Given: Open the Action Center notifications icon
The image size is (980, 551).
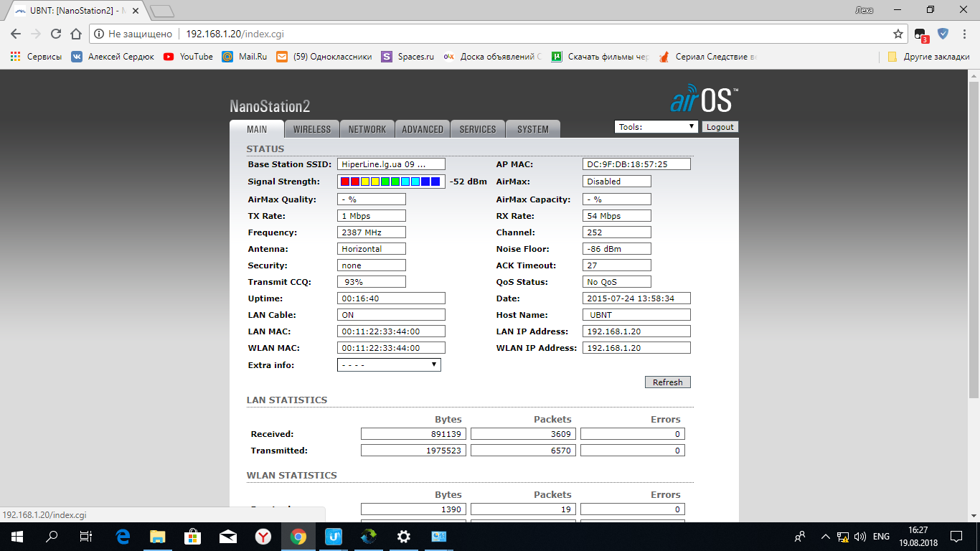Looking at the screenshot, I should [956, 536].
